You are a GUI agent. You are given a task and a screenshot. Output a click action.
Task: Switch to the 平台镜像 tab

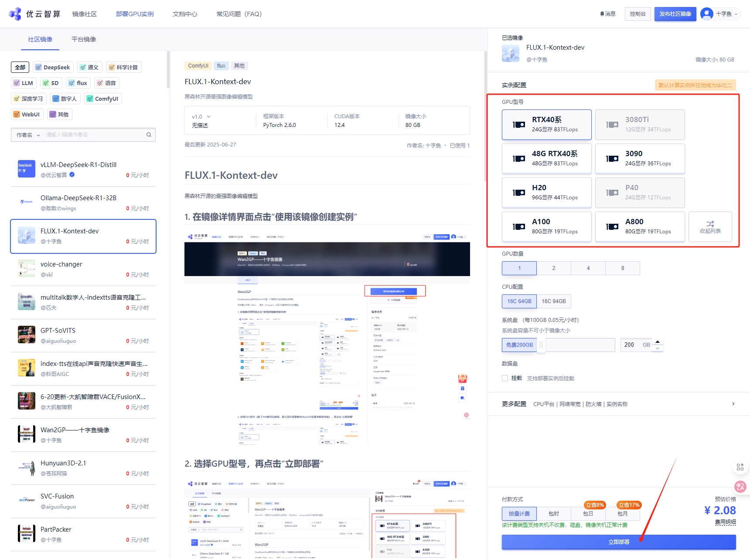84,39
